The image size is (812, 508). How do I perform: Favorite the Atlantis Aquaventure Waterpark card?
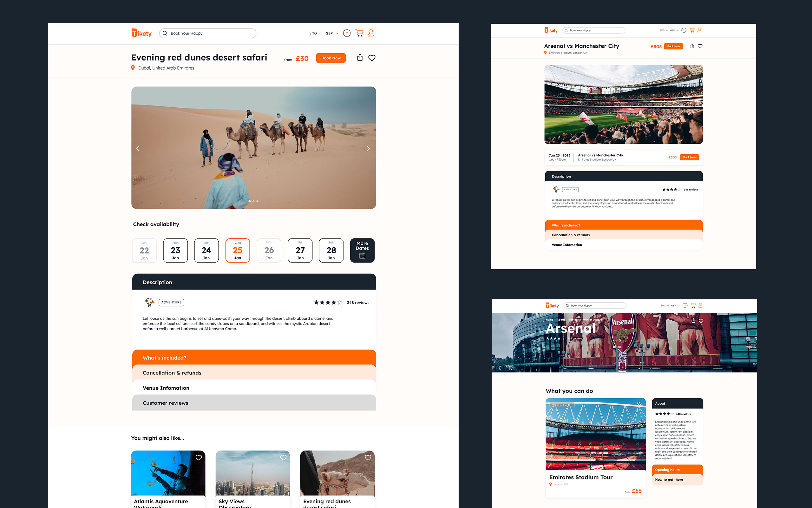pos(199,458)
